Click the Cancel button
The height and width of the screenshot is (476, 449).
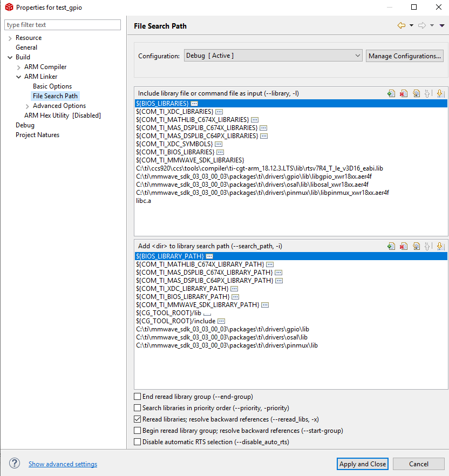coord(419,464)
